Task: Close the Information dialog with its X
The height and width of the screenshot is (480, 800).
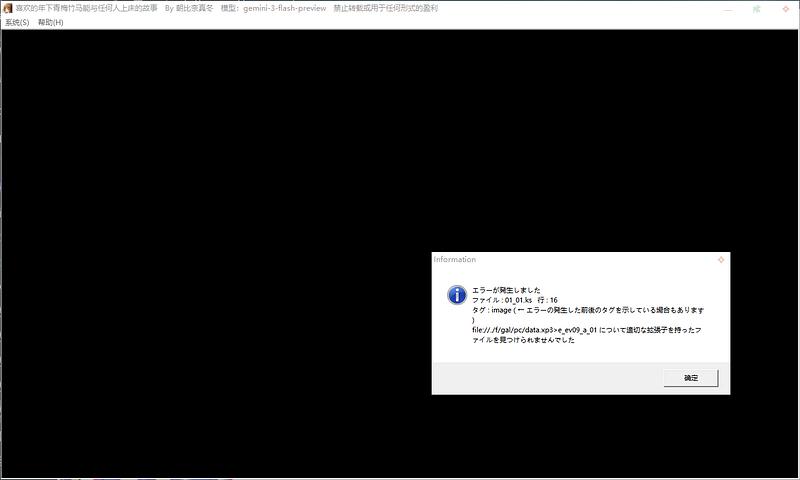Action: (720, 259)
